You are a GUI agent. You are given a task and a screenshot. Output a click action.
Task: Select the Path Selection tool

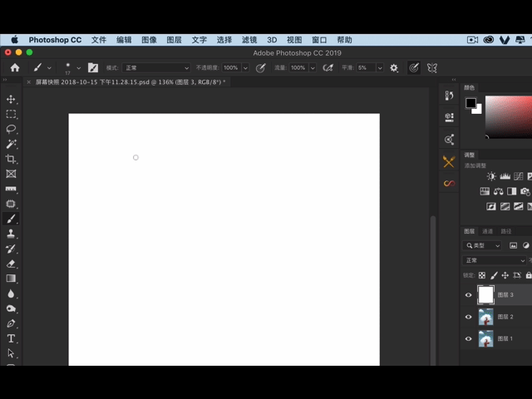click(11, 353)
